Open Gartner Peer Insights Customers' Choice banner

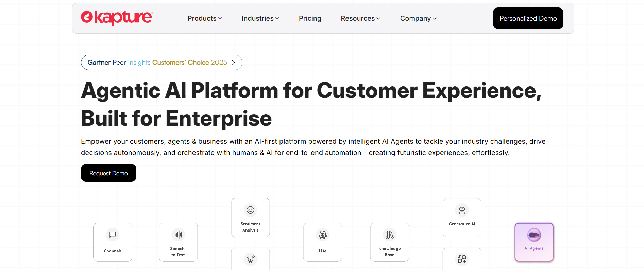(x=157, y=63)
